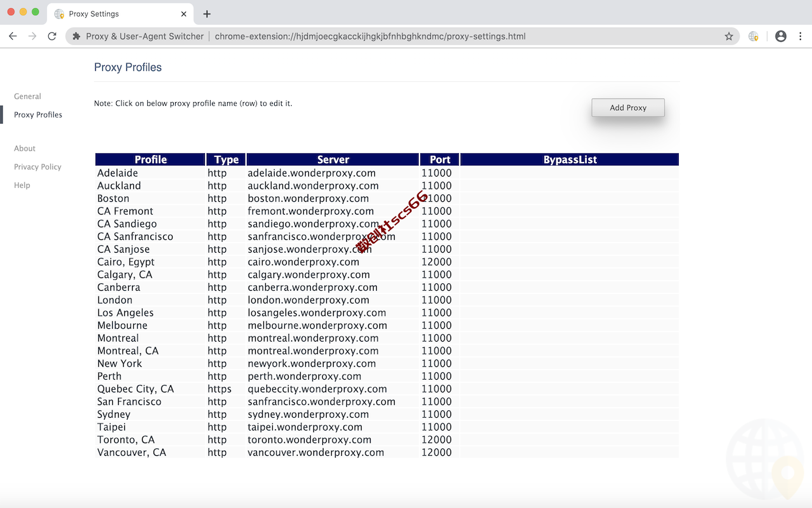Click server newyork.wonderproxy.com
The width and height of the screenshot is (812, 508).
311,363
